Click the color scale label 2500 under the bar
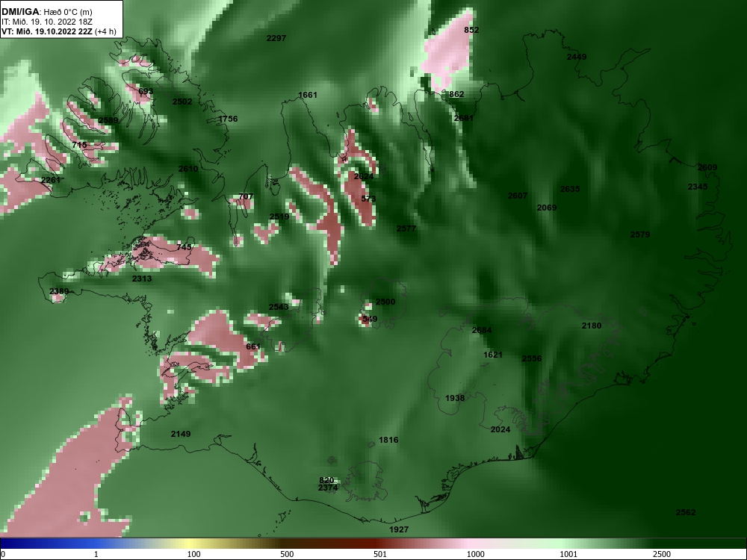Screen dimensions: 747x560 [x=662, y=554]
